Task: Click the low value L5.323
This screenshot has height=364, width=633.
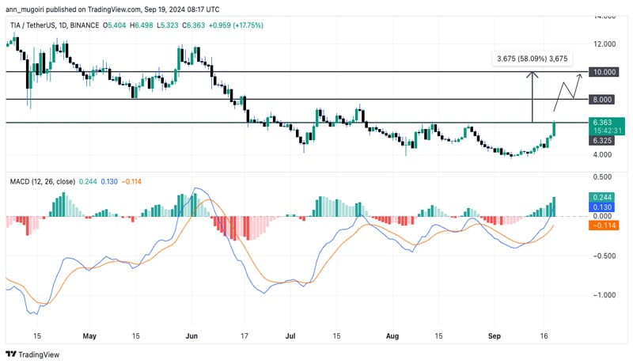Action: [167, 25]
